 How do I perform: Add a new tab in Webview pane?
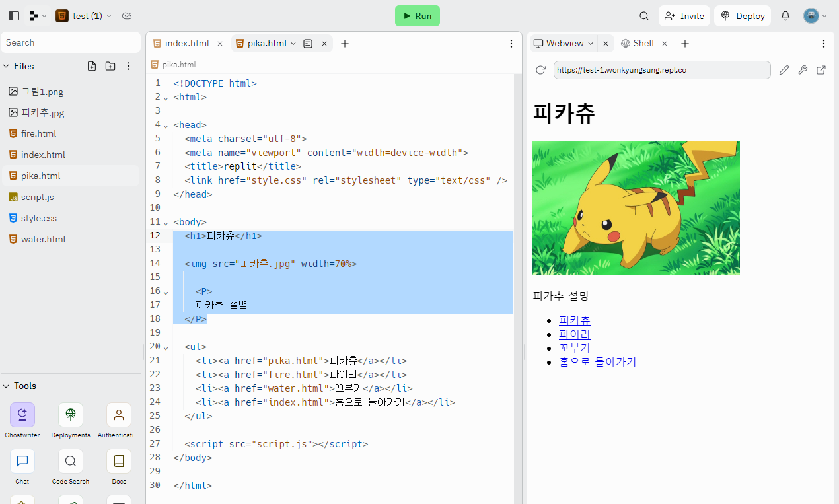685,44
